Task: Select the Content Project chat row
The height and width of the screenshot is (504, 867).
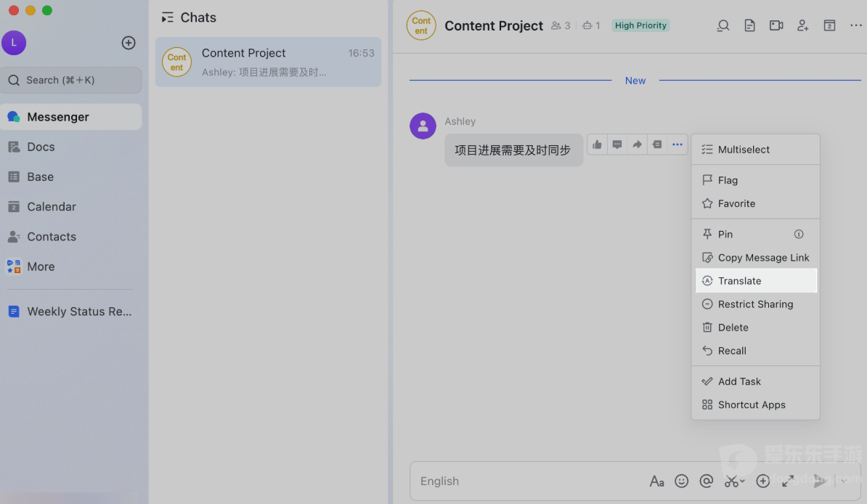Action: click(x=268, y=62)
